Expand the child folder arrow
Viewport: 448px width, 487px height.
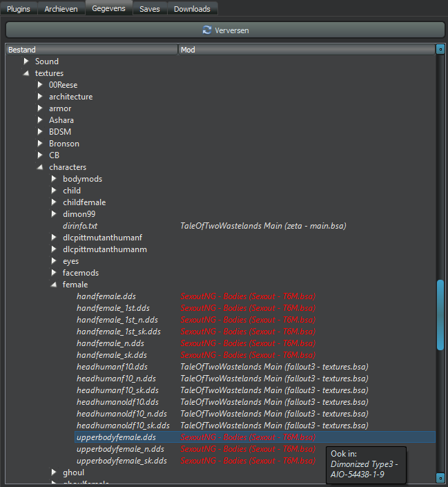click(54, 191)
